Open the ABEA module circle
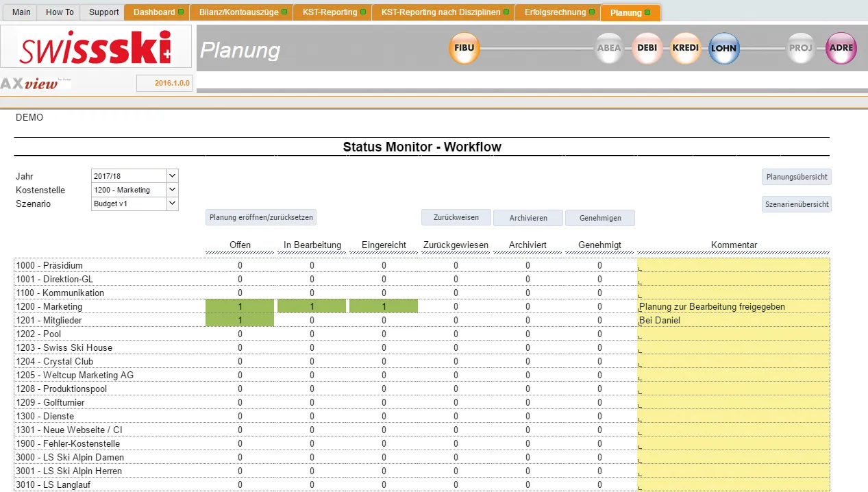 tap(609, 49)
